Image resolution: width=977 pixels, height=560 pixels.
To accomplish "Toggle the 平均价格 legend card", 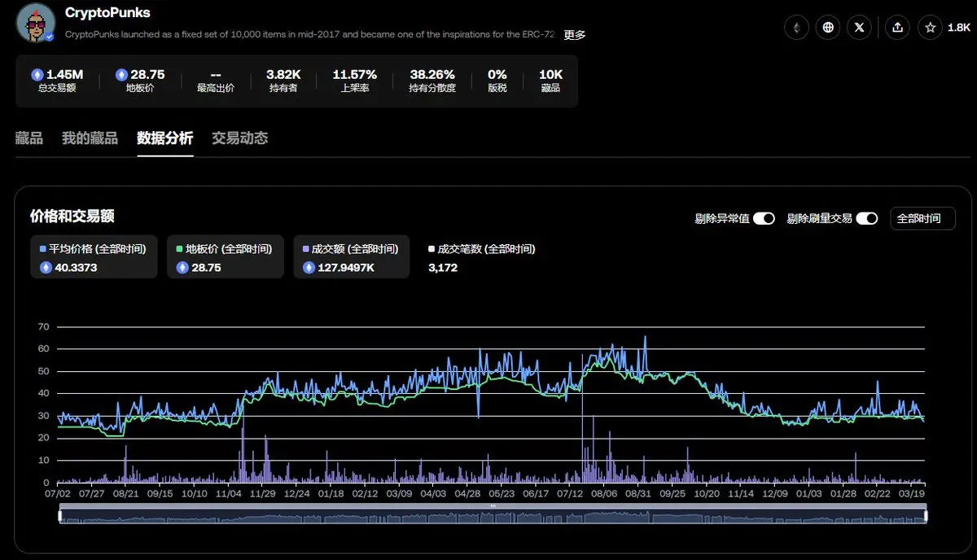I will (x=94, y=257).
